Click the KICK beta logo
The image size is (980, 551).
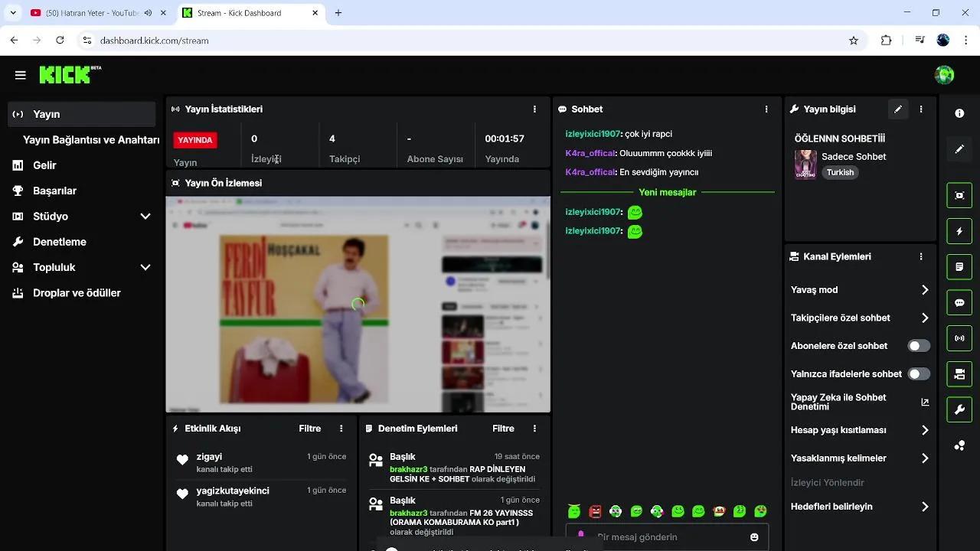pyautogui.click(x=70, y=74)
